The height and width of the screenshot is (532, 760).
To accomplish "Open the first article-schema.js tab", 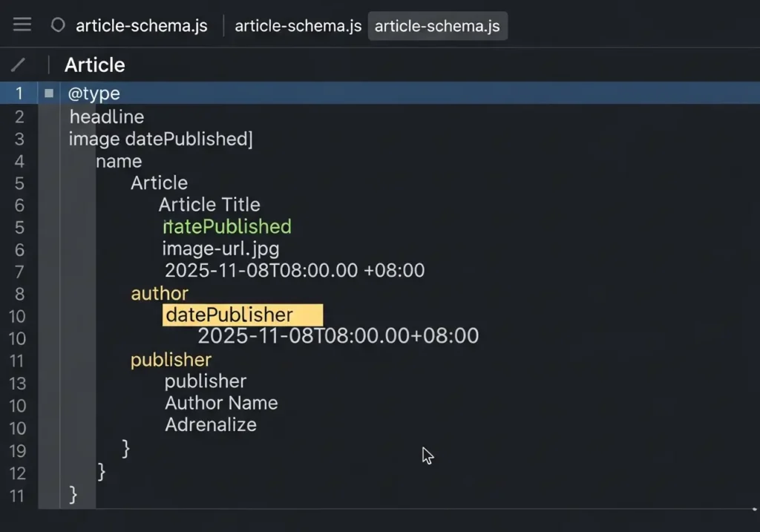I will click(141, 26).
